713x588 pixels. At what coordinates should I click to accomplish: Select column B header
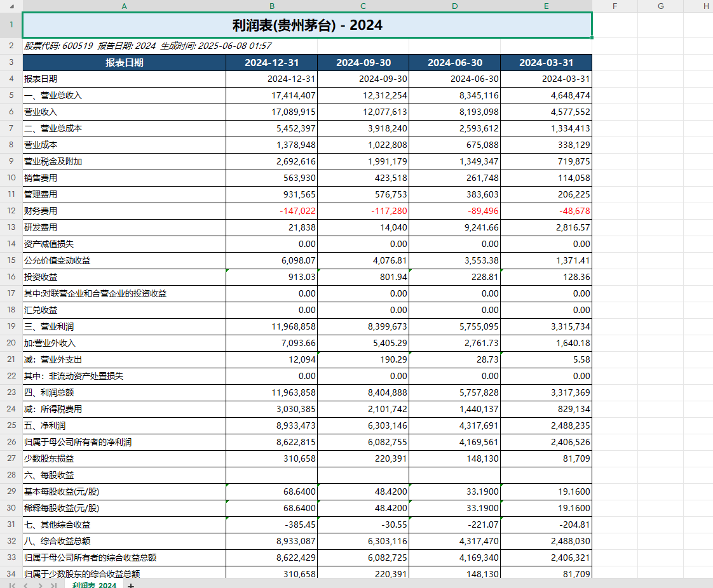pos(272,6)
